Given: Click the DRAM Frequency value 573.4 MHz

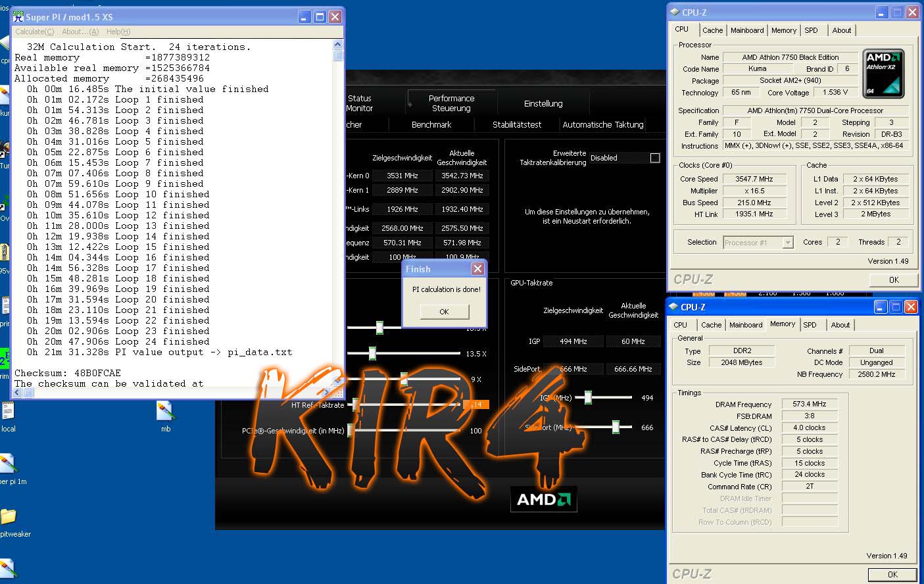Looking at the screenshot, I should (x=810, y=404).
